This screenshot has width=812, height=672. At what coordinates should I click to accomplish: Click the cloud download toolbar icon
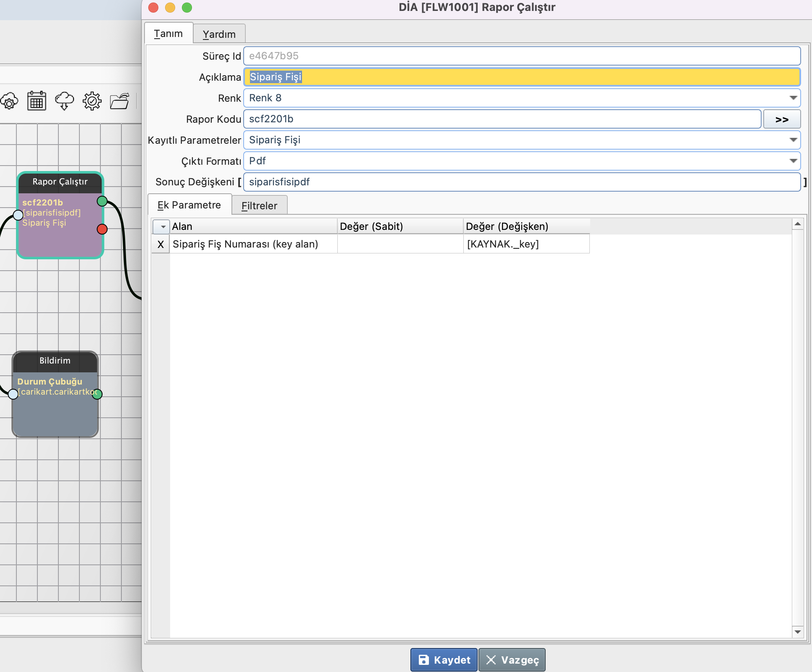[x=64, y=101]
